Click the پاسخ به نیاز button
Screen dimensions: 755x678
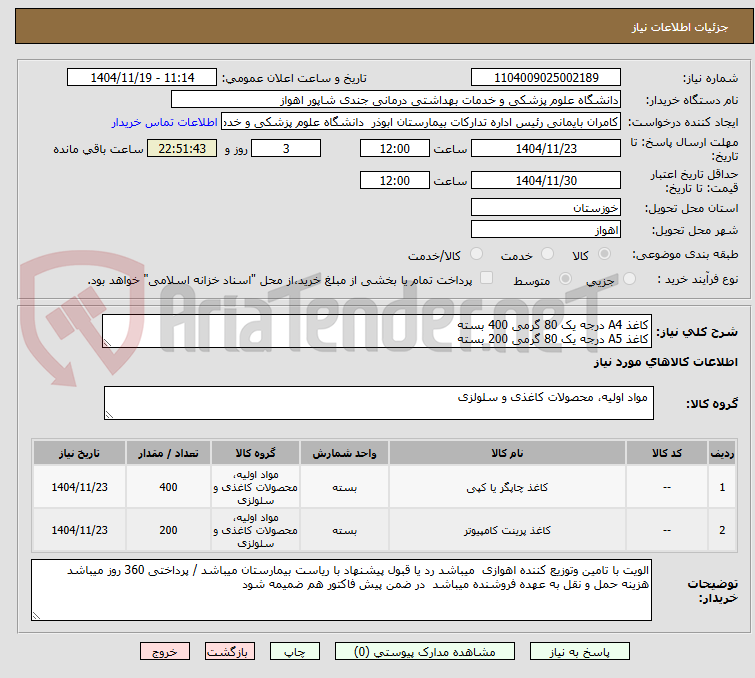(x=580, y=652)
